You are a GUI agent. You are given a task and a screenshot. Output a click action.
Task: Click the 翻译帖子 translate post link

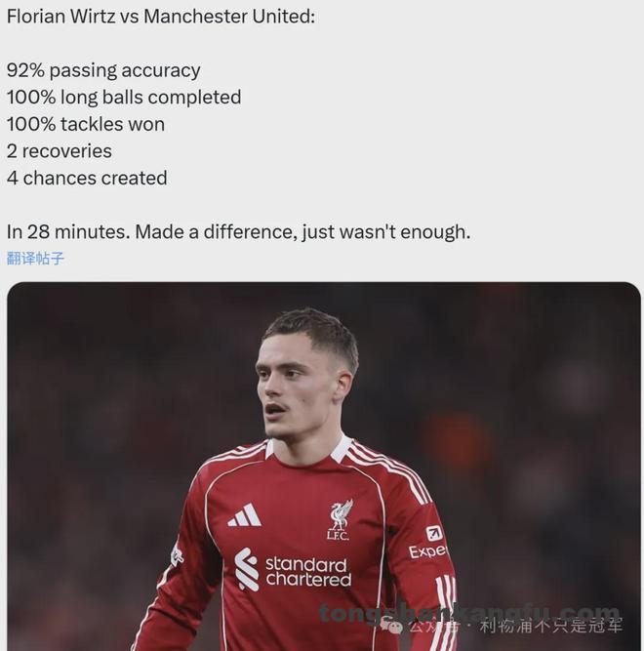click(x=35, y=259)
